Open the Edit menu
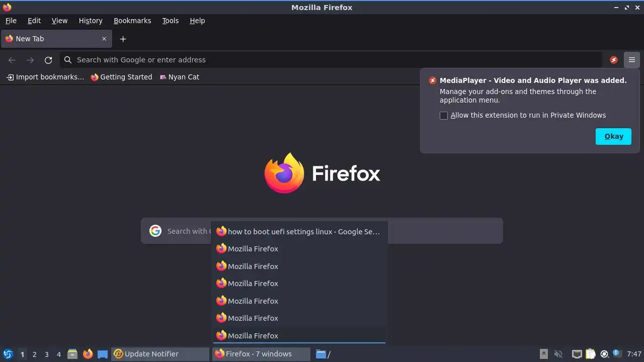644x362 pixels. point(34,21)
